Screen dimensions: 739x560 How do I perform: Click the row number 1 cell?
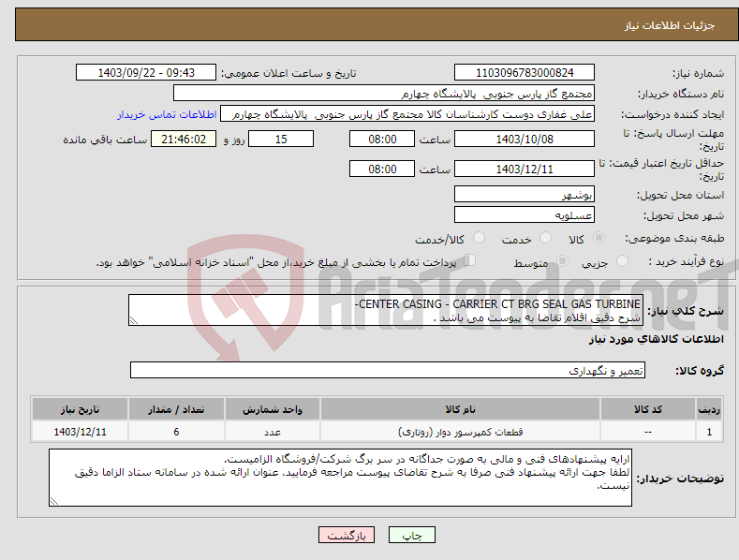(709, 432)
